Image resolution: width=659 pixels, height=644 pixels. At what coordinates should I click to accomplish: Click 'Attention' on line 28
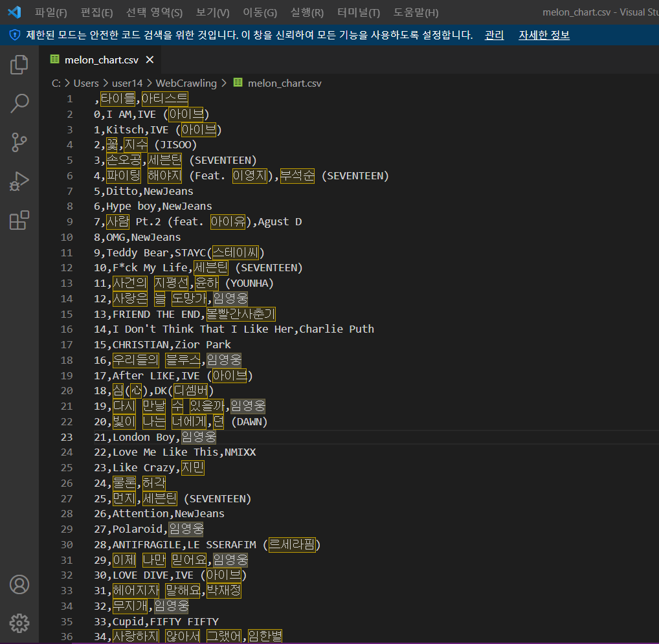coord(140,514)
